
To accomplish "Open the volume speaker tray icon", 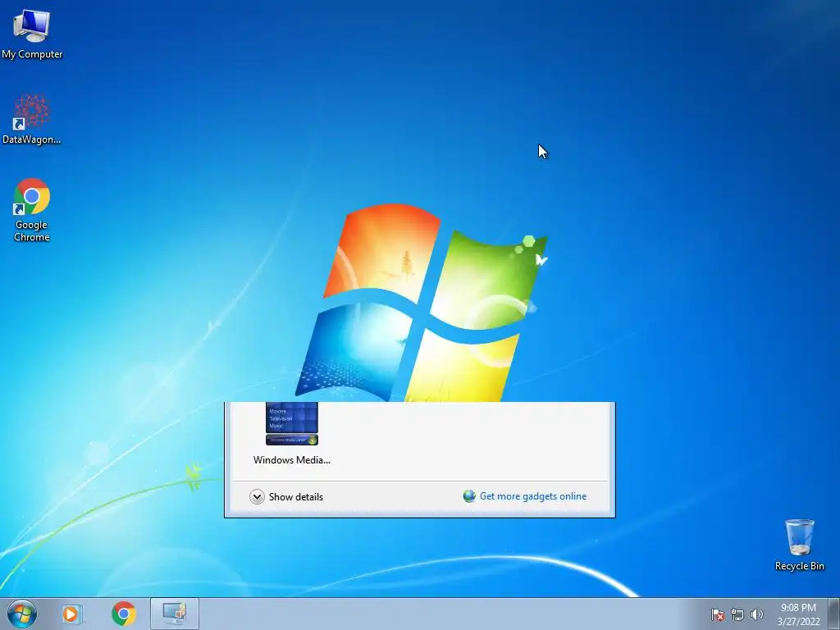I will pos(756,614).
